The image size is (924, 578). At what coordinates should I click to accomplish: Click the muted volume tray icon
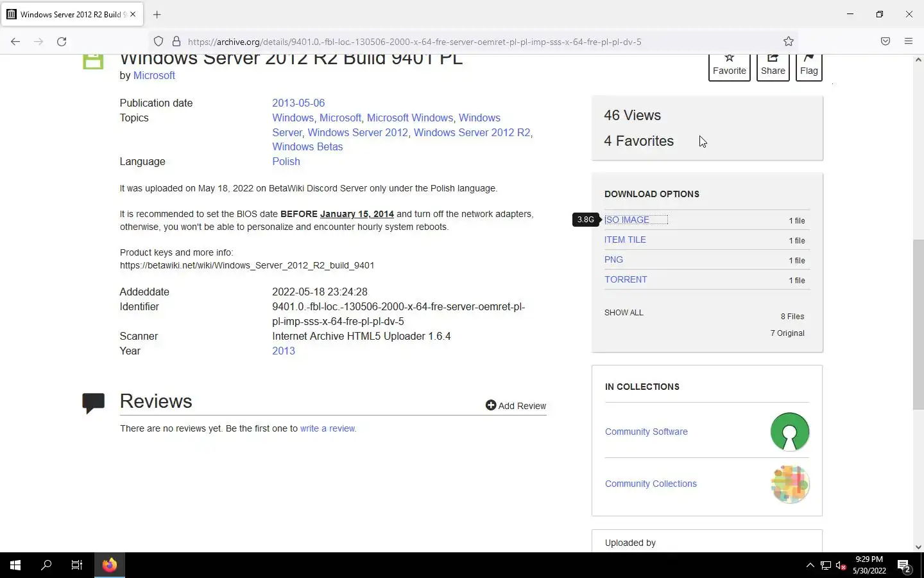(841, 565)
